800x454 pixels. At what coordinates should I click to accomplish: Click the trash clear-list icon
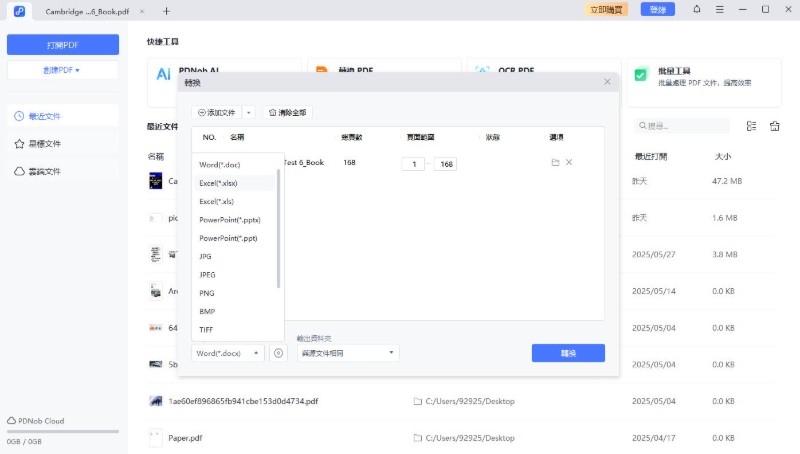(x=774, y=126)
